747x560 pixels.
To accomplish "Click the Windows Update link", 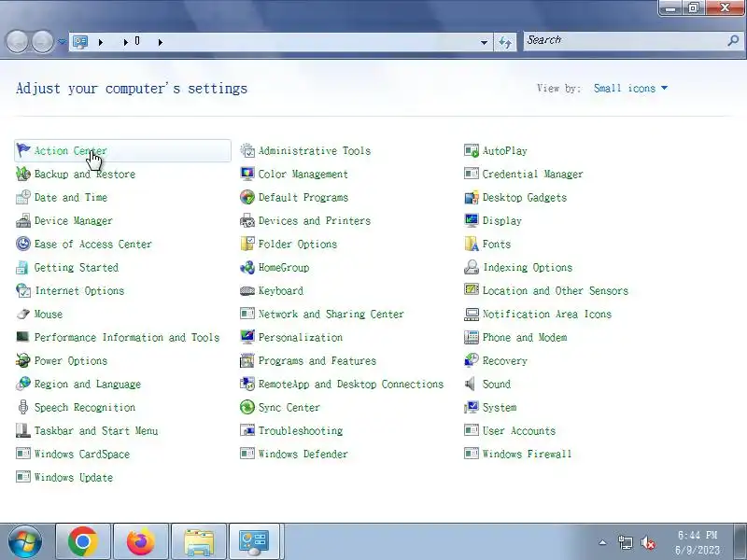I will coord(74,478).
